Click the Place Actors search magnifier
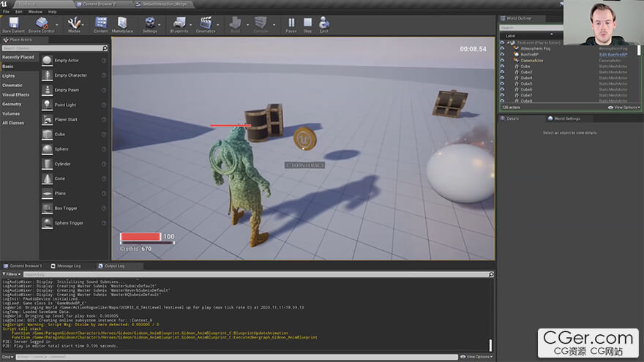Screen dimensions: 644x362 [x=105, y=48]
